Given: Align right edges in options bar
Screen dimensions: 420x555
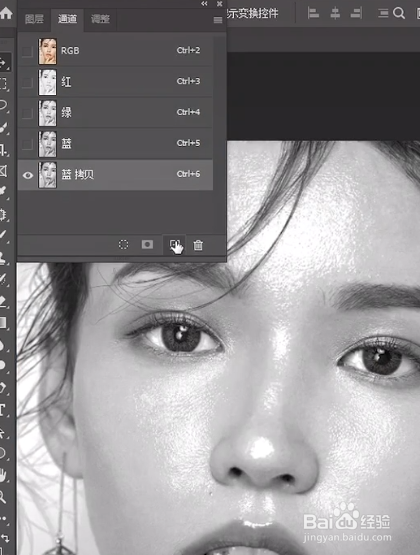Looking at the screenshot, I should (x=356, y=13).
